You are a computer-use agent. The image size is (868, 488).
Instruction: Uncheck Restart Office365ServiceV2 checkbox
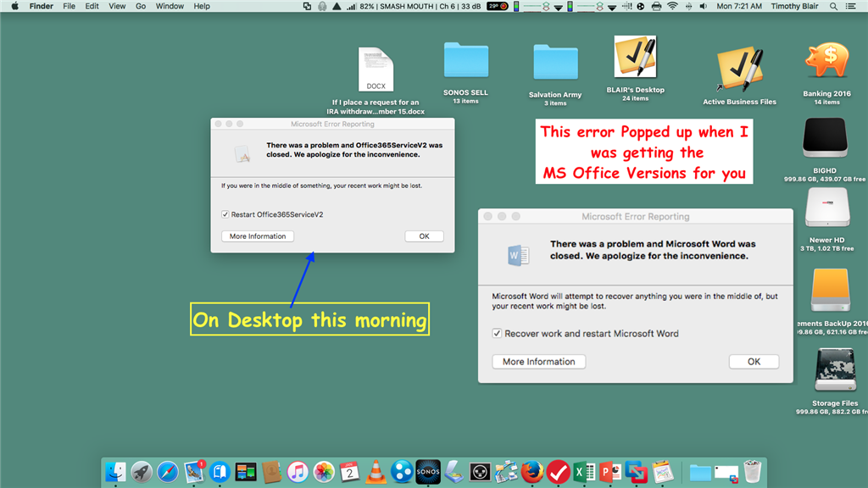(x=225, y=214)
